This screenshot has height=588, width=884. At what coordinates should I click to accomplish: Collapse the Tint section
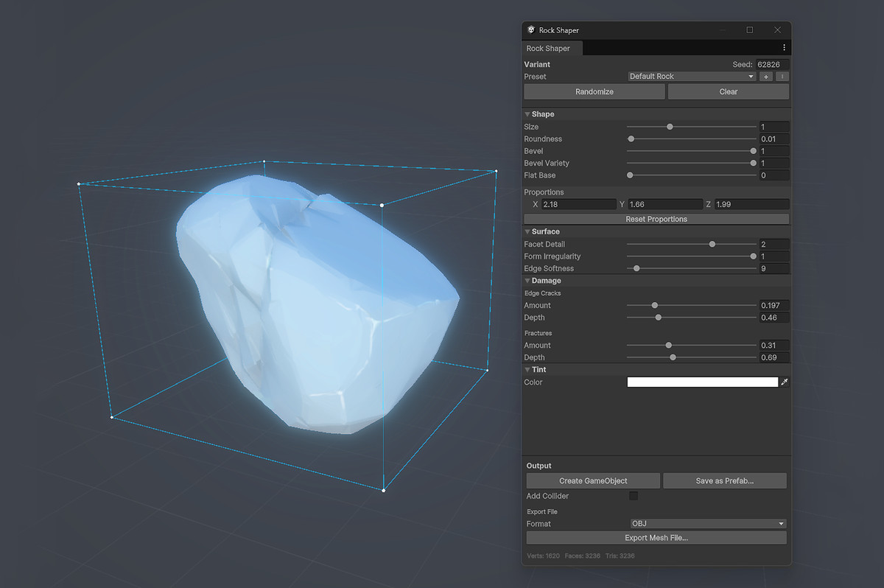coord(527,370)
